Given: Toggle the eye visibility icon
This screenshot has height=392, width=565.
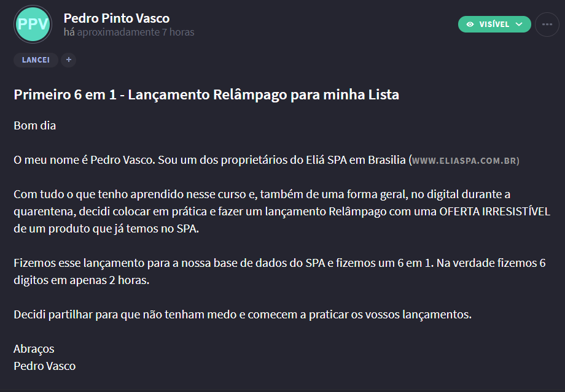Looking at the screenshot, I should click(x=470, y=25).
